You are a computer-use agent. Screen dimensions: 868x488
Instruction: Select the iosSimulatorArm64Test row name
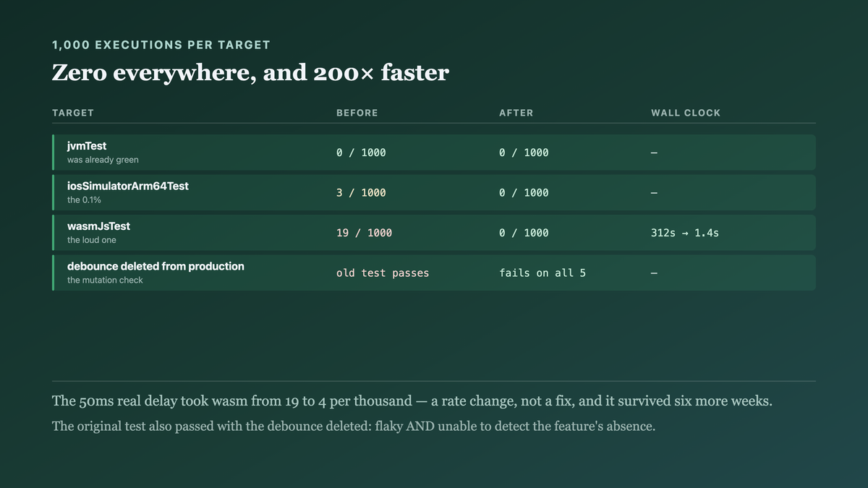tap(128, 186)
